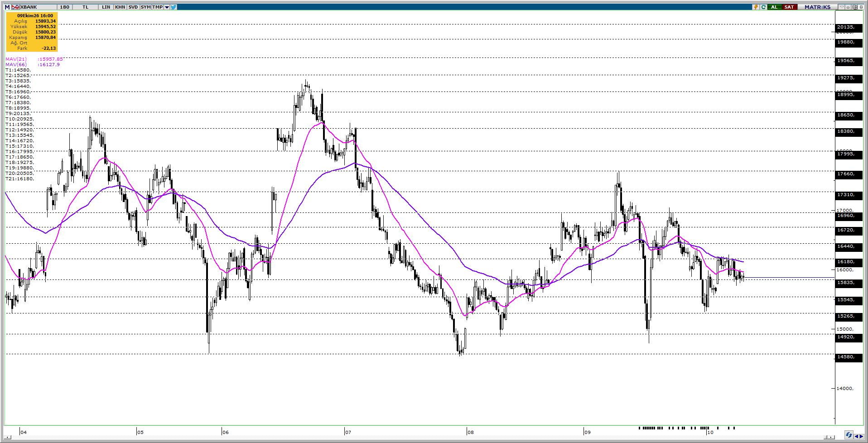Click the 17660 price level label
Image resolution: width=868 pixels, height=443 pixels.
pos(849,174)
